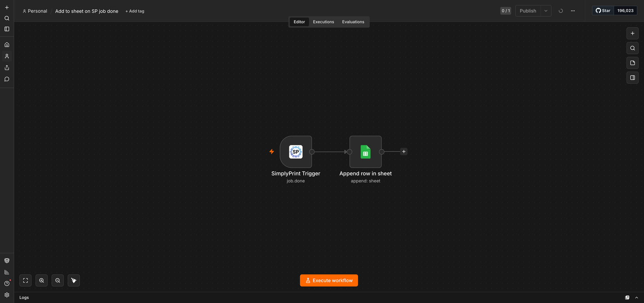Zoom in on the canvas

[x=41, y=280]
